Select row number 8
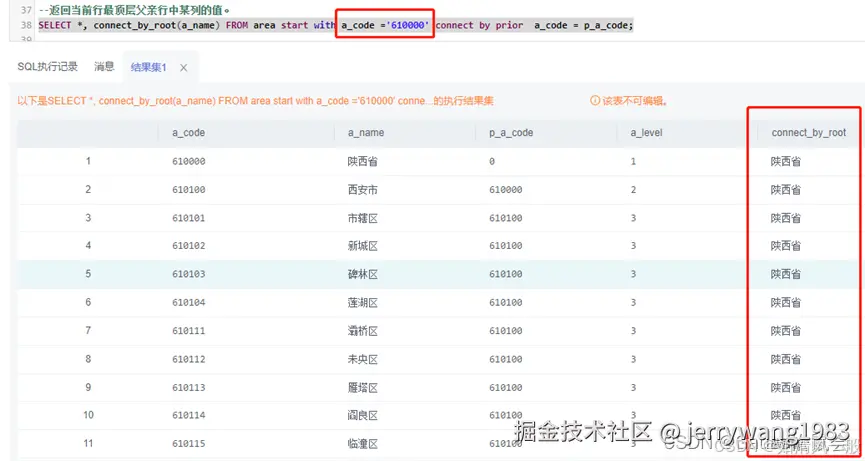This screenshot has width=865, height=461. (x=88, y=360)
